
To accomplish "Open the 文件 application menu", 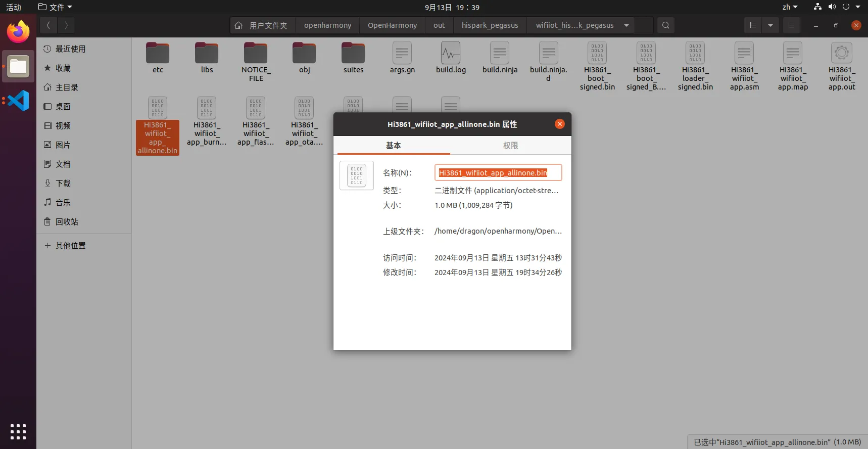I will (56, 7).
